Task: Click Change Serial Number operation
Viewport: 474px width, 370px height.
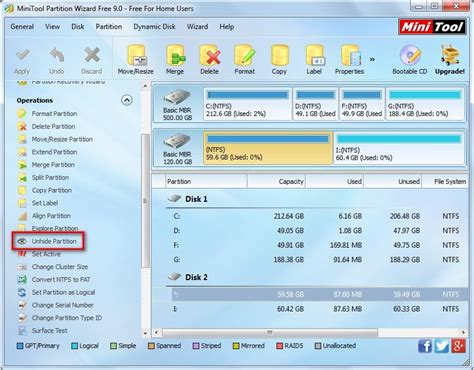Action: pos(63,305)
